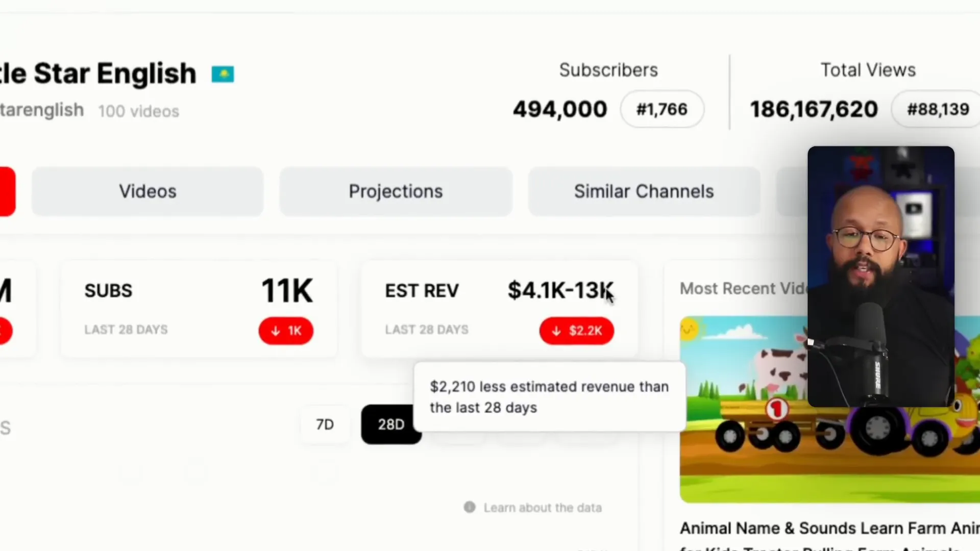980x551 pixels.
Task: Open the Learn about the data link
Action: [x=543, y=508]
